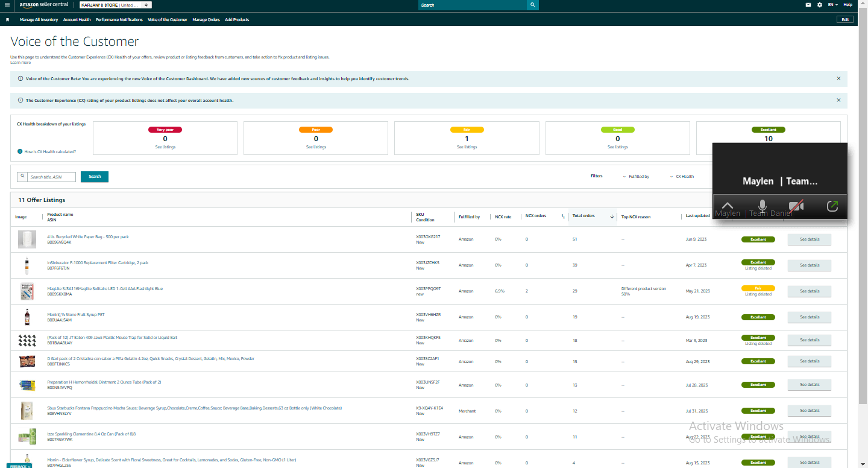Click the Fair CX Health badge for MagLite
The image size is (868, 468).
[758, 288]
